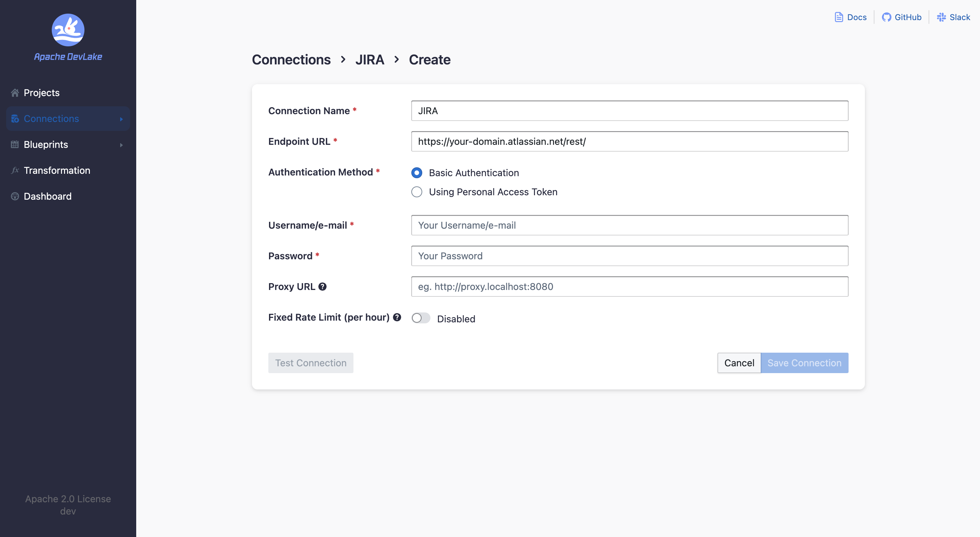
Task: Select Basic Authentication radio button
Action: (416, 173)
